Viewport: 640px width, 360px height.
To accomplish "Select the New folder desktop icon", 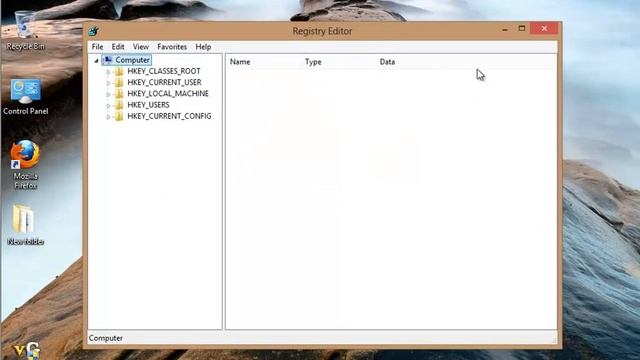I will (25, 225).
